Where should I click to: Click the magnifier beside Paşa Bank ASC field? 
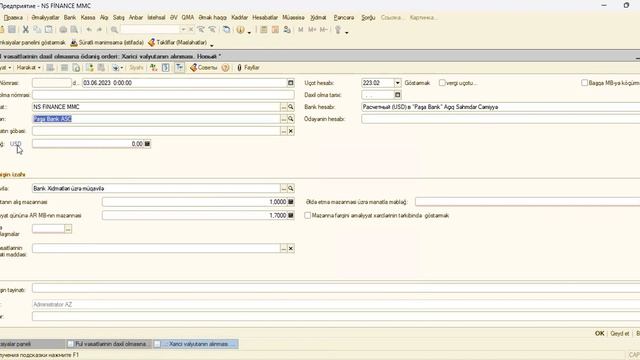291,119
